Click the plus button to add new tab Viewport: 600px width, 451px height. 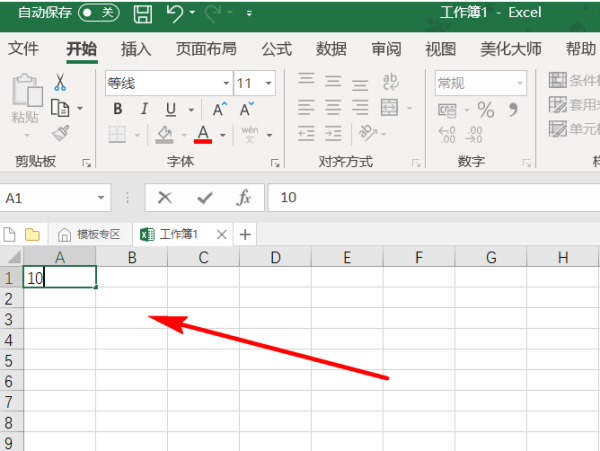pyautogui.click(x=245, y=234)
